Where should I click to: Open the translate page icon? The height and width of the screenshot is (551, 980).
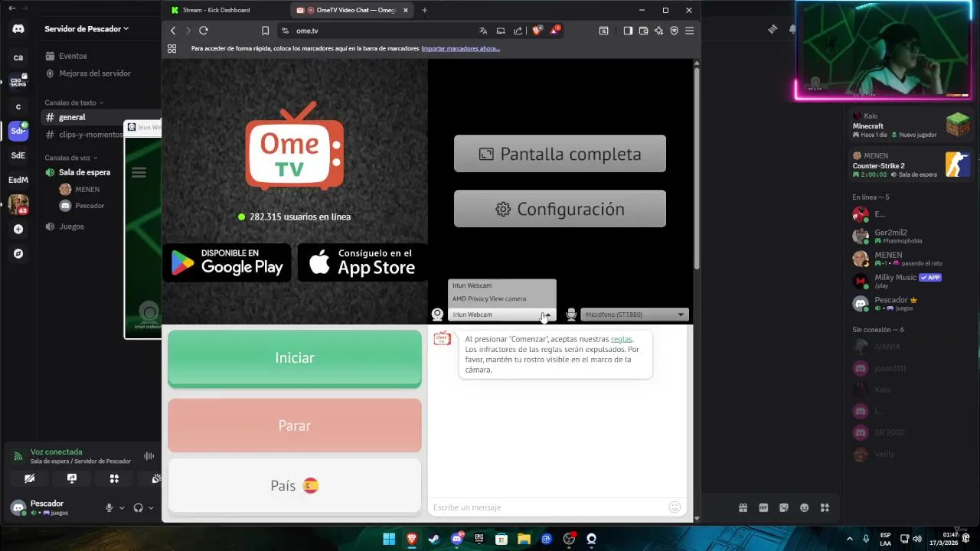483,31
